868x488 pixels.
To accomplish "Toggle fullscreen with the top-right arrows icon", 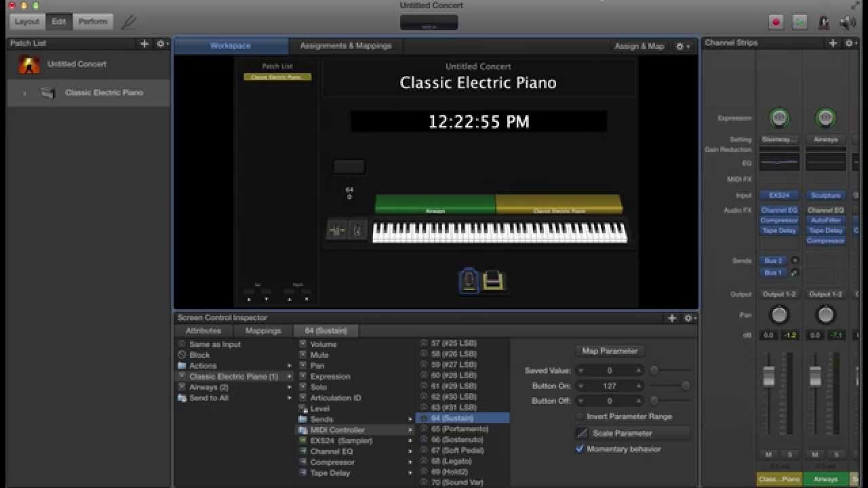I will [x=856, y=5].
